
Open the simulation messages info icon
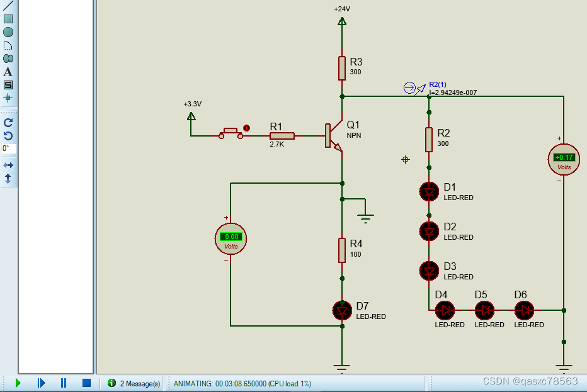[x=111, y=383]
